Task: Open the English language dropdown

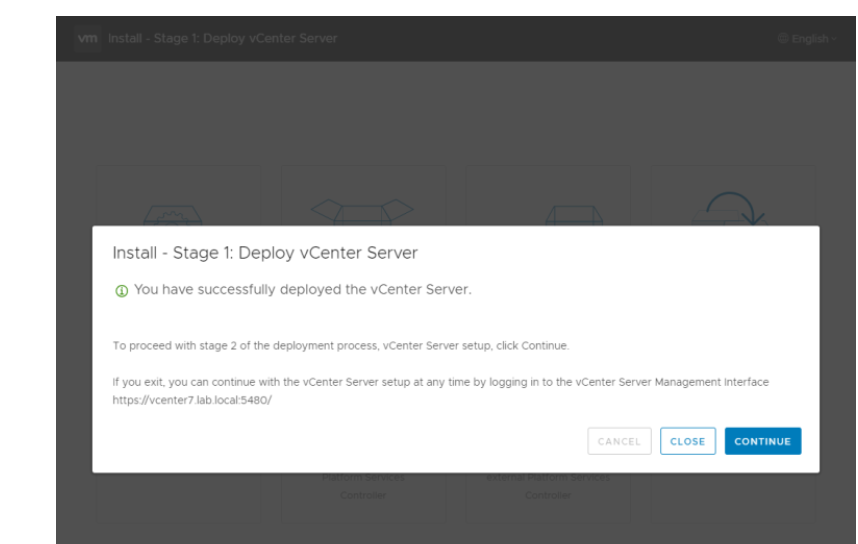Action: point(808,38)
